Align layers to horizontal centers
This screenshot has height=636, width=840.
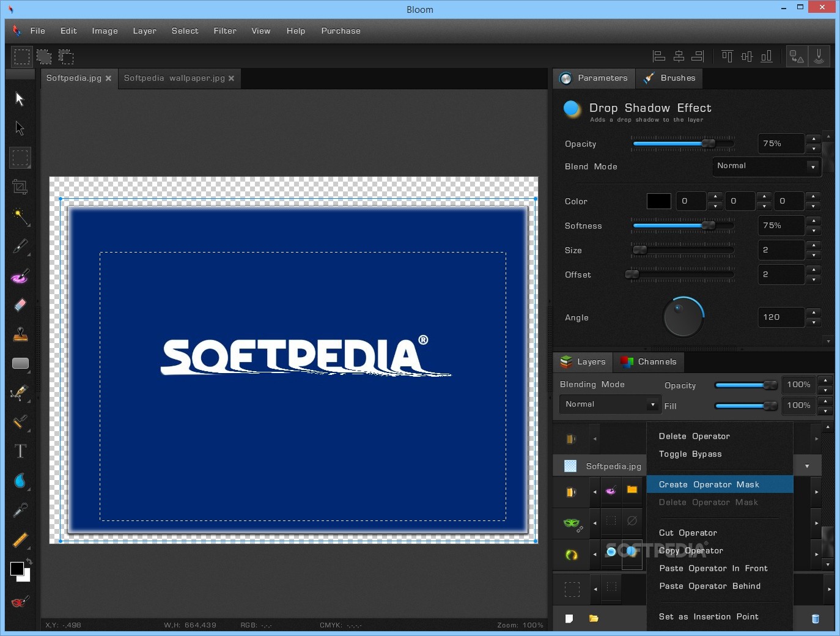pyautogui.click(x=679, y=56)
